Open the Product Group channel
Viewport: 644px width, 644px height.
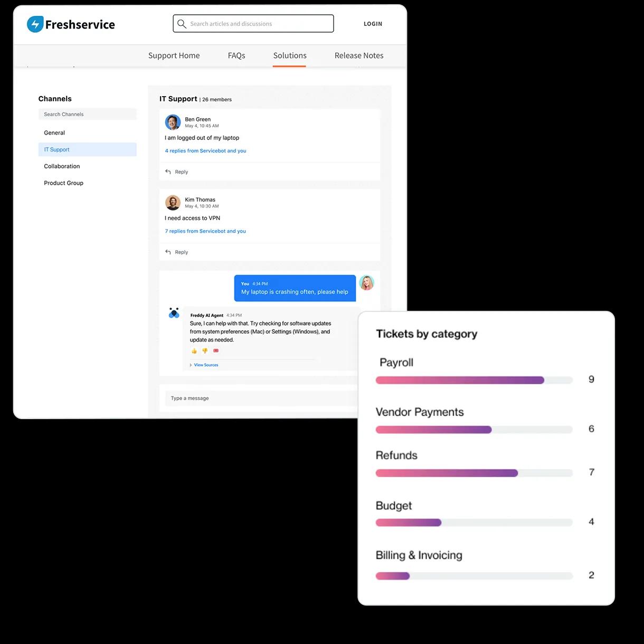[63, 183]
